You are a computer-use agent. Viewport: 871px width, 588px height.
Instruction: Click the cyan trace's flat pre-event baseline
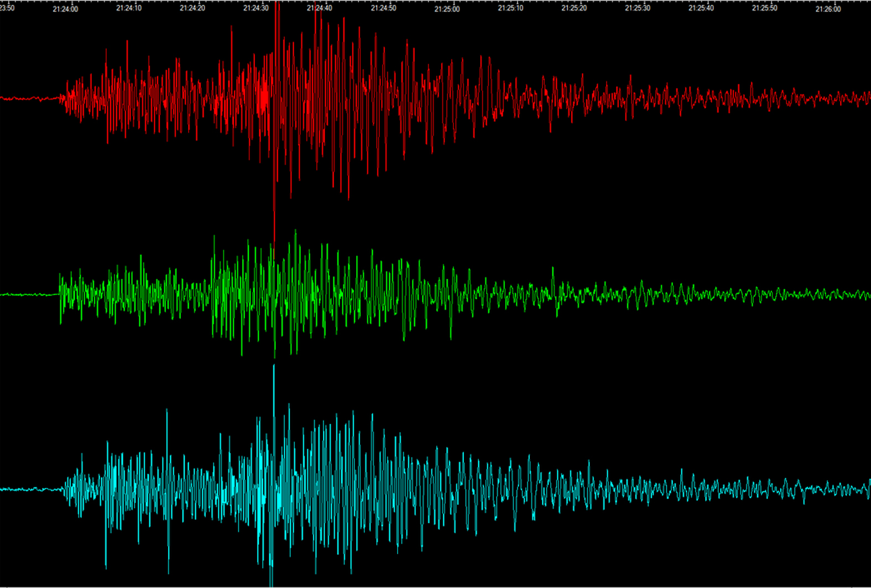28,490
